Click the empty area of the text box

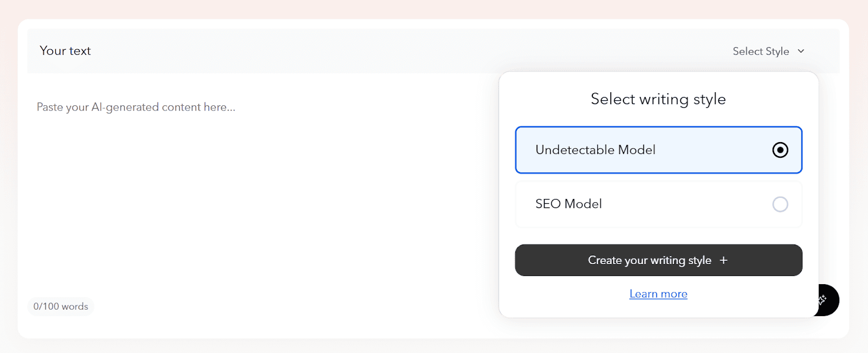pyautogui.click(x=260, y=206)
